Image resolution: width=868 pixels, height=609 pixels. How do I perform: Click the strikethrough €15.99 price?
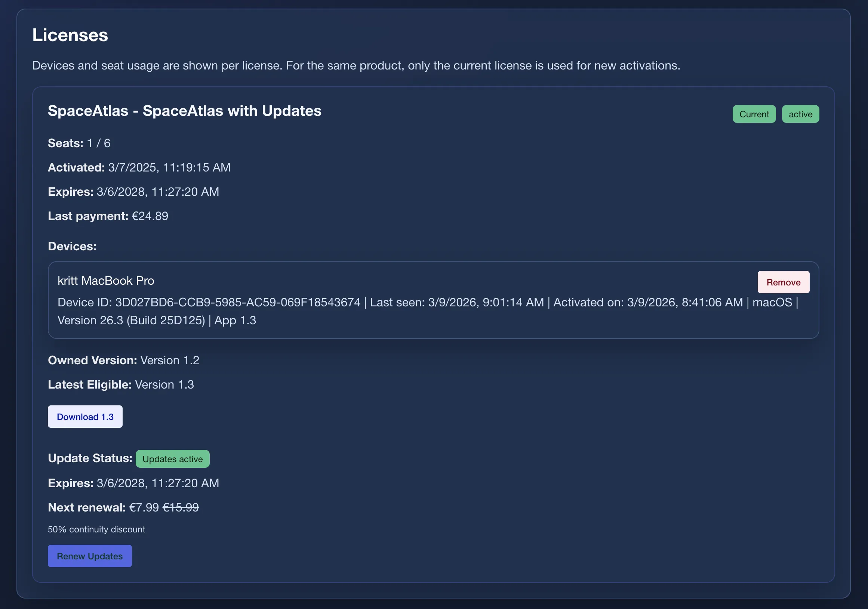[181, 507]
